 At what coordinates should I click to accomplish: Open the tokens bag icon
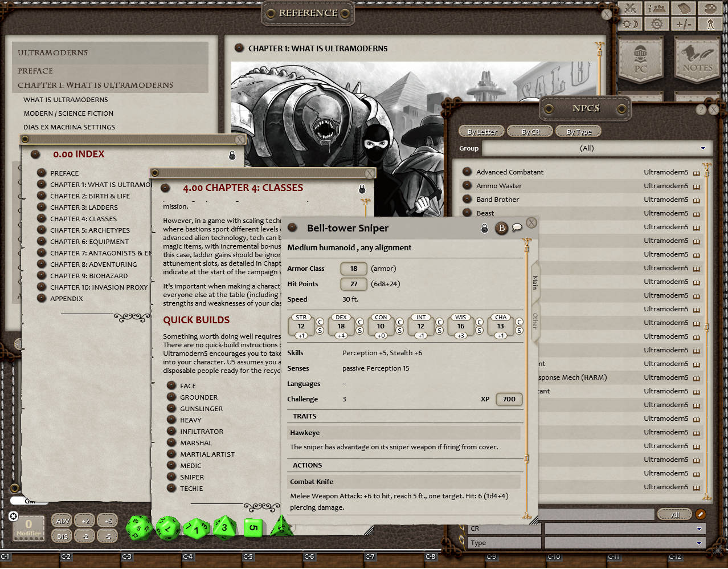710,9
